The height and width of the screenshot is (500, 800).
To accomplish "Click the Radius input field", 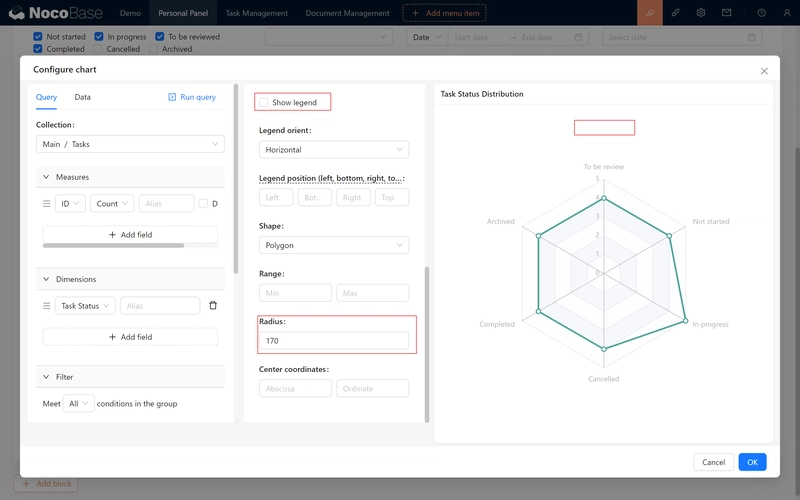I will (x=334, y=341).
